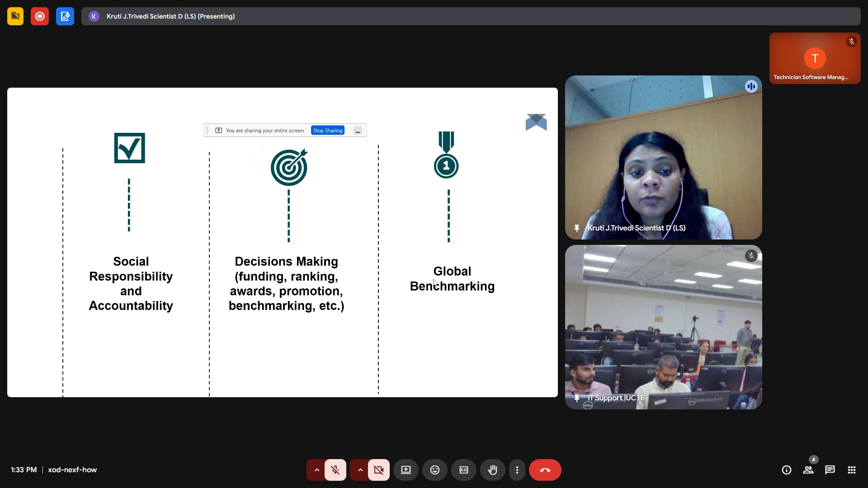Open chat with everyone
This screenshot has height=488, width=868.
click(x=830, y=470)
